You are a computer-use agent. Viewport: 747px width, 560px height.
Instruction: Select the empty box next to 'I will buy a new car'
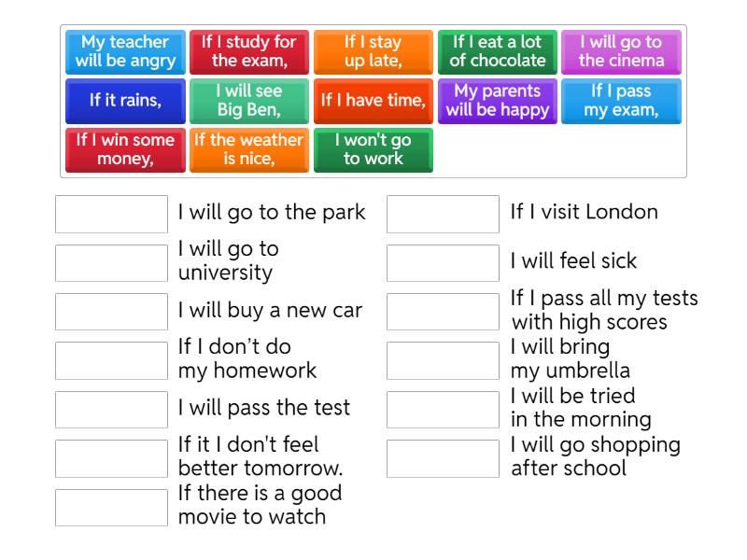111,312
